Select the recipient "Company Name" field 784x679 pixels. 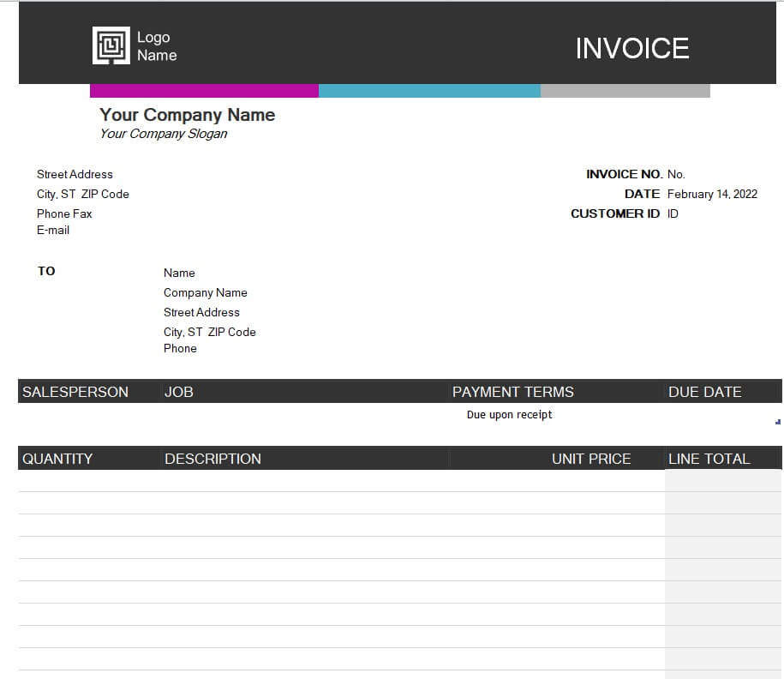(x=205, y=292)
